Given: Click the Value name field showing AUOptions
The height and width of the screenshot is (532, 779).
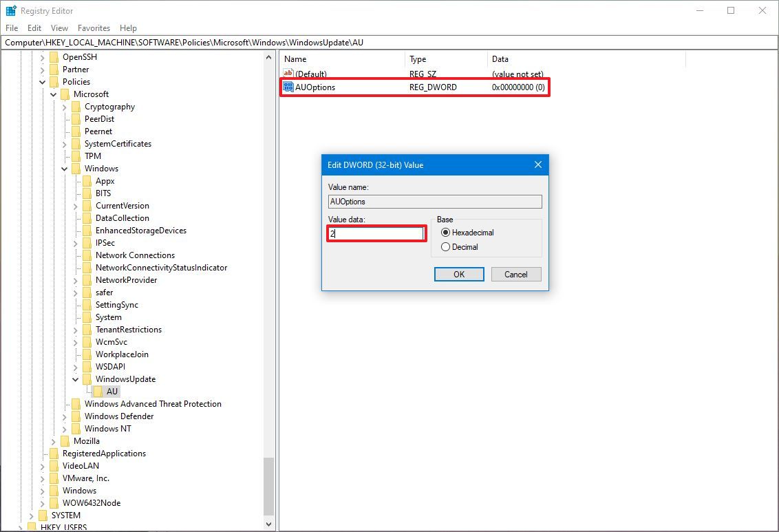Looking at the screenshot, I should 435,202.
